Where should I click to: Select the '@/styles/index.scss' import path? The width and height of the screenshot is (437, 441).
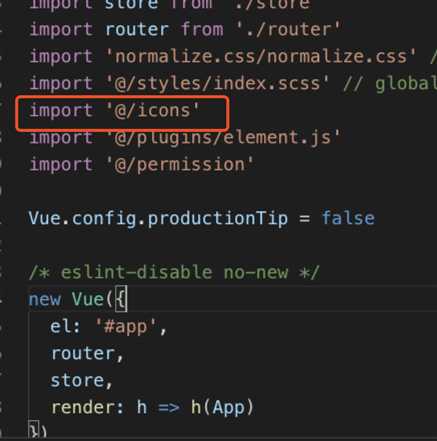tap(217, 84)
